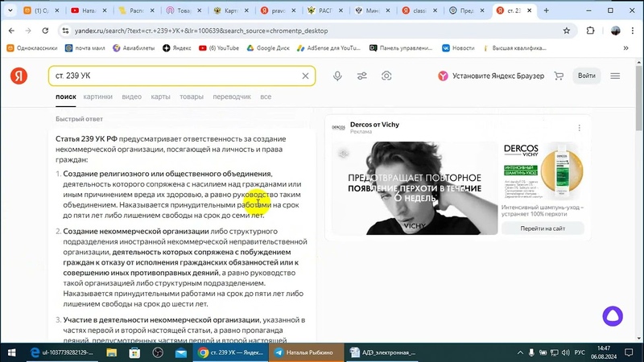
Task: Select the поиск tab
Action: 66,97
